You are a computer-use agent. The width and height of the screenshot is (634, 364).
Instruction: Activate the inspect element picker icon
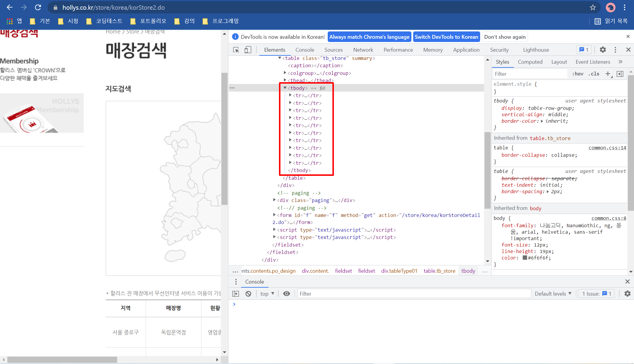point(236,50)
